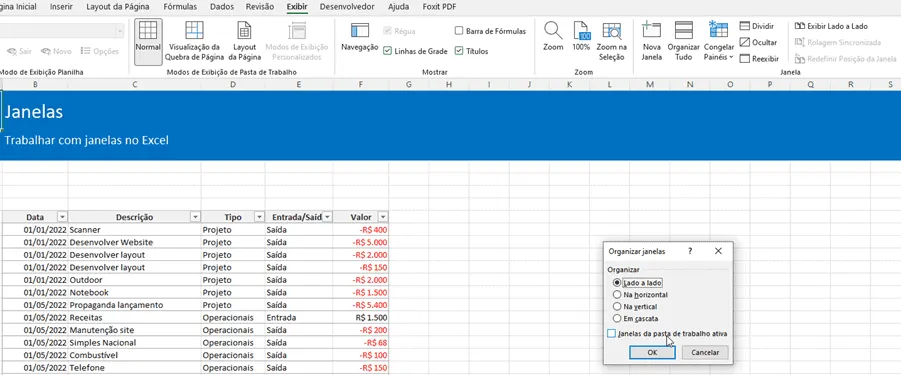Open Revisão ribbon tab

(x=260, y=7)
